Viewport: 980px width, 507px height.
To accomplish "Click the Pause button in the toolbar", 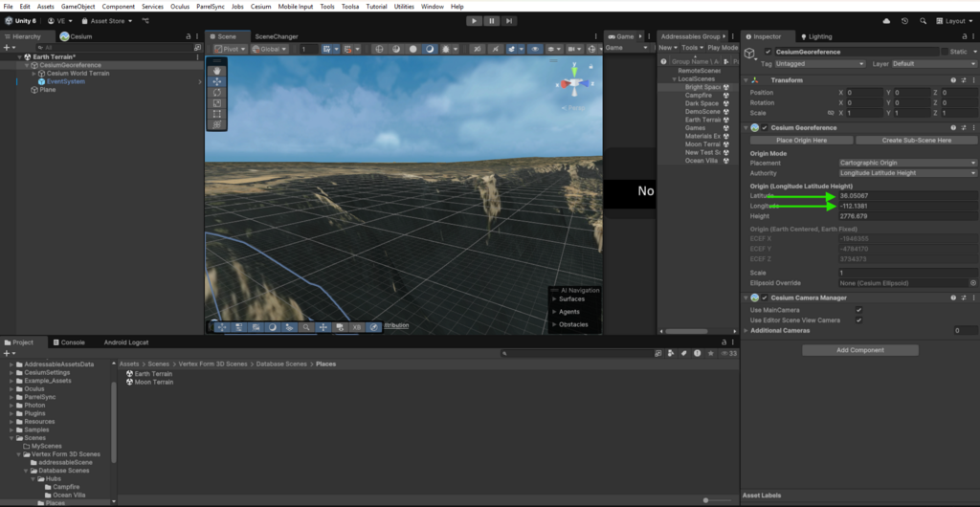I will click(492, 20).
